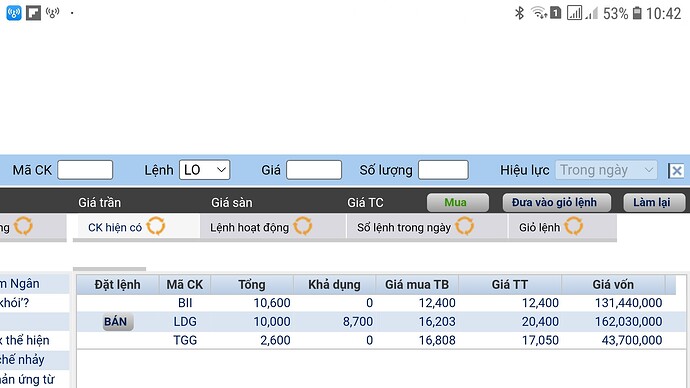
Task: Click the Đặt lệnh column header
Action: coord(117,285)
